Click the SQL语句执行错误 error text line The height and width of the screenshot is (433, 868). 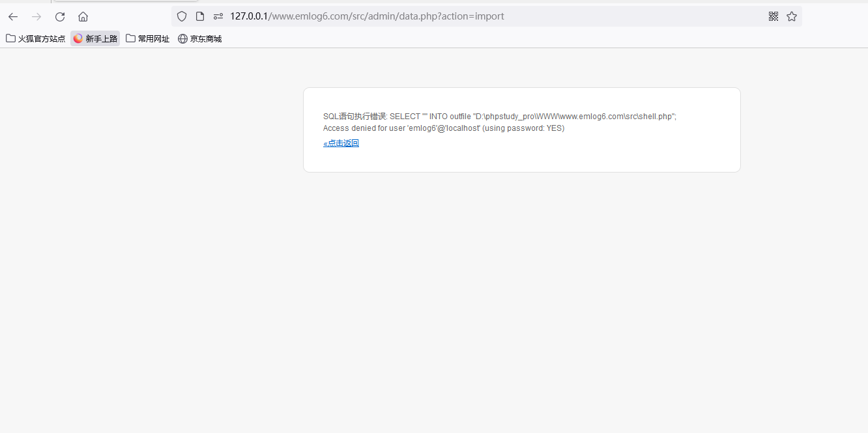coord(500,117)
